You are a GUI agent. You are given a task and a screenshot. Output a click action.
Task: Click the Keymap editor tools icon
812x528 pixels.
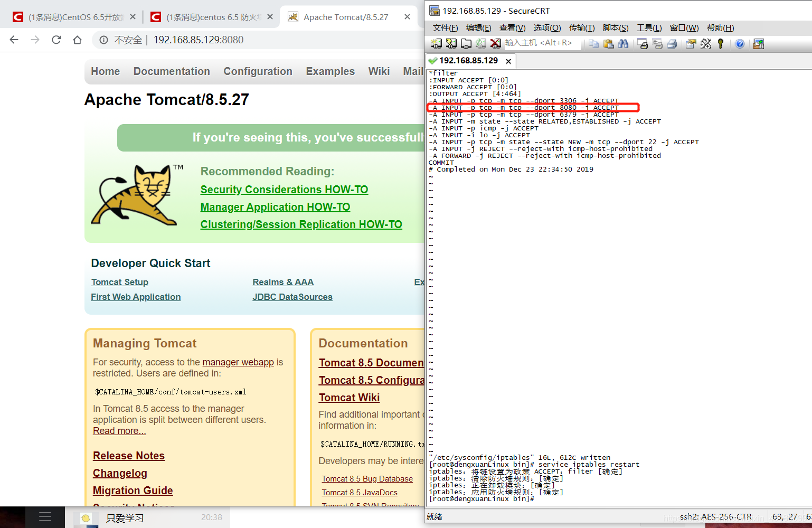tap(706, 44)
